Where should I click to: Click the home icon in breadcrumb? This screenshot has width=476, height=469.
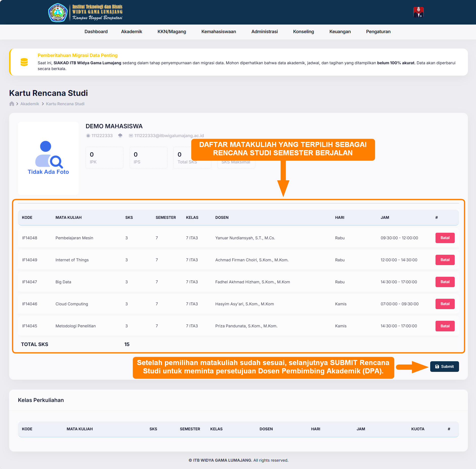12,104
